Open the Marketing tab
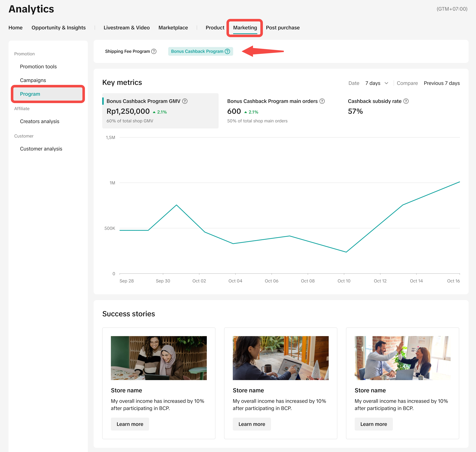The width and height of the screenshot is (476, 452). click(245, 28)
